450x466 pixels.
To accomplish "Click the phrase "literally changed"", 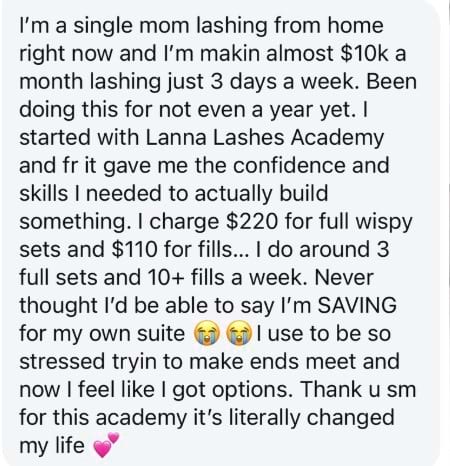I will point(312,418).
